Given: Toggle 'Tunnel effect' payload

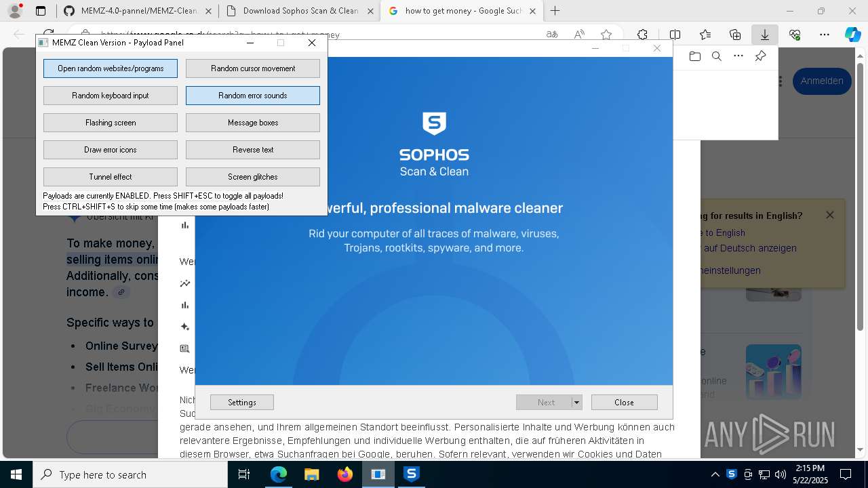Looking at the screenshot, I should [111, 177].
